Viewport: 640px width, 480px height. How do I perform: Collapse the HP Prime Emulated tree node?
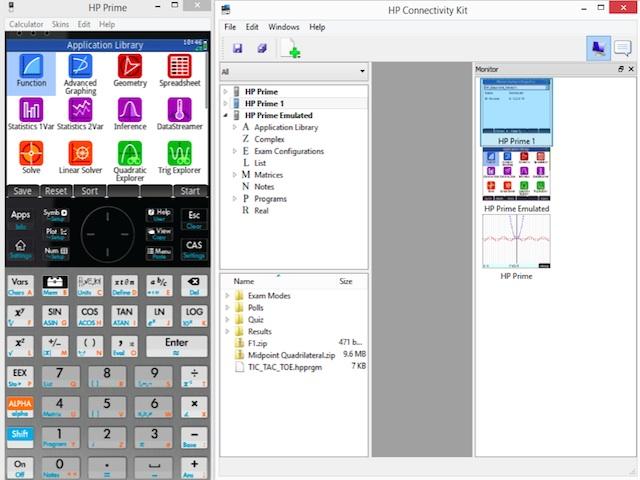pyautogui.click(x=226, y=116)
